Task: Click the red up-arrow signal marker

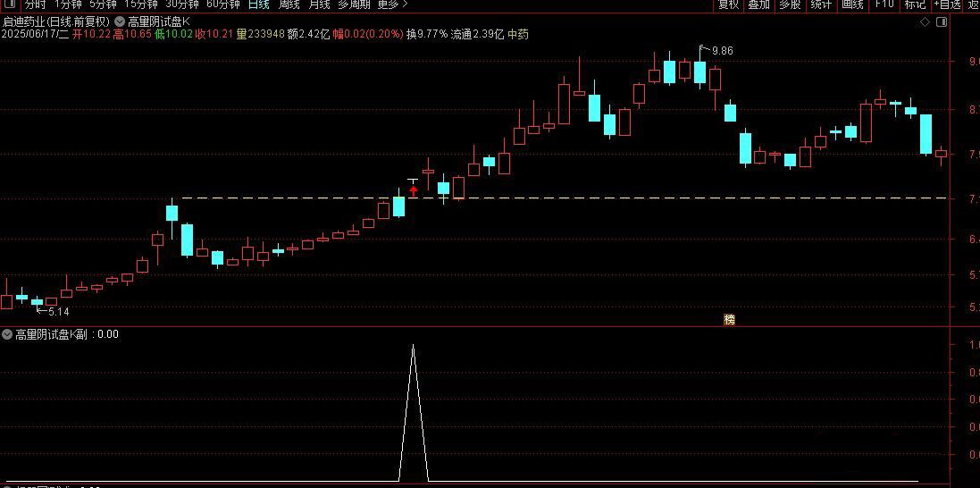Action: [413, 191]
